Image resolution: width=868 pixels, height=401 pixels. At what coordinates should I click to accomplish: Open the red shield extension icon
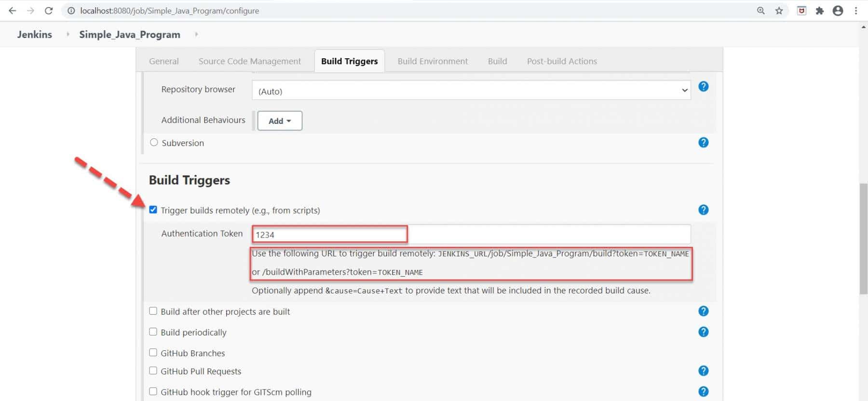point(801,11)
